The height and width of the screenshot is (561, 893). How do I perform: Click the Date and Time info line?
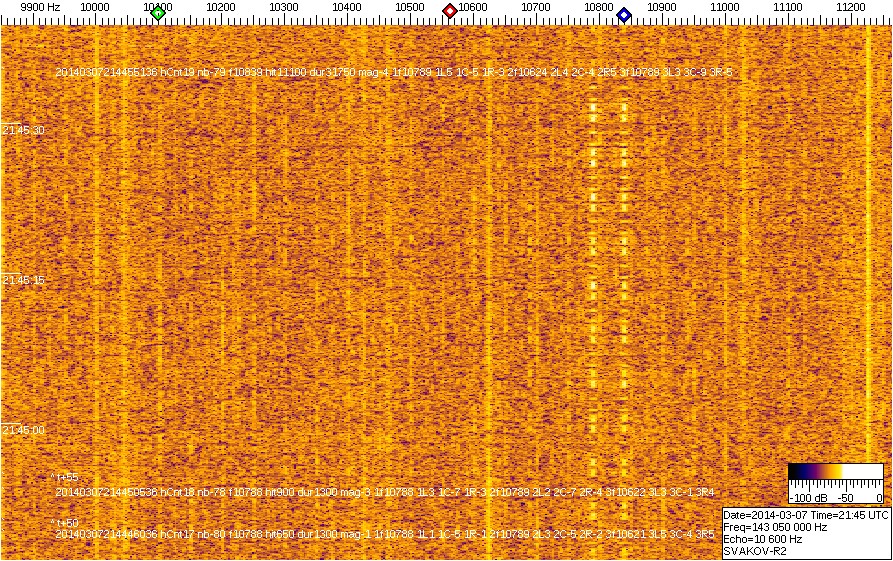point(805,514)
